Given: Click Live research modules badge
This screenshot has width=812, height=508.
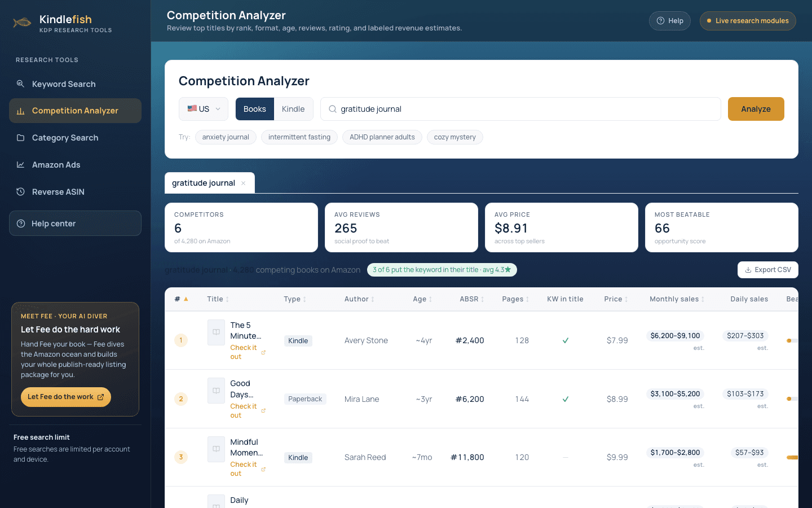Looking at the screenshot, I should click(748, 21).
